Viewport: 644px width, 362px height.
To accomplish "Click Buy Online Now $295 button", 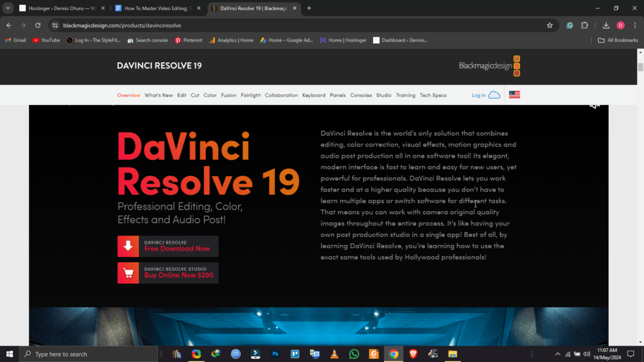I will (168, 273).
